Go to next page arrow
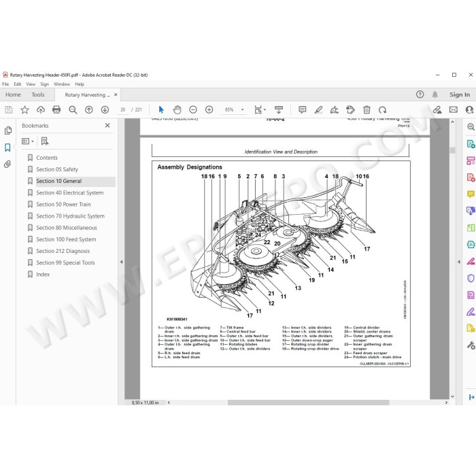The width and height of the screenshot is (476, 476). pyautogui.click(x=105, y=109)
